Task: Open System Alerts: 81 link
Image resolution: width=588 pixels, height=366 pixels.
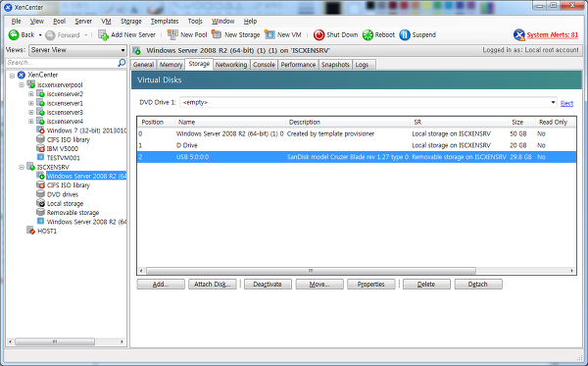Action: (553, 35)
